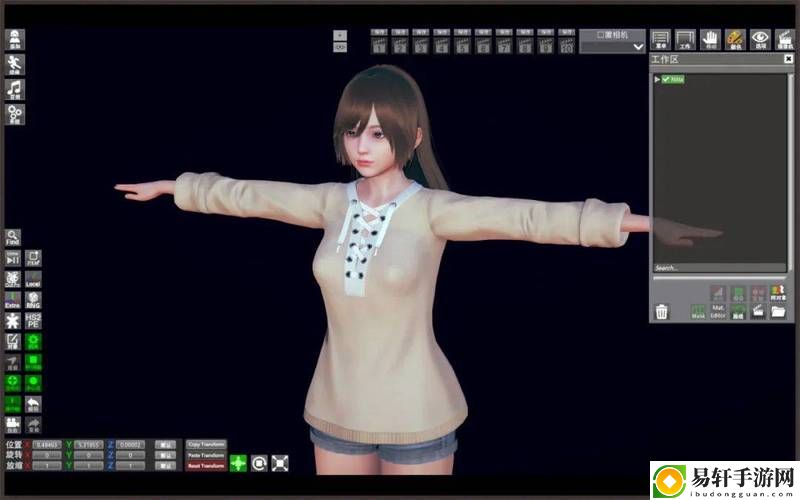Viewport: 800px width, 500px height.
Task: Reset the position row to default
Action: click(x=165, y=445)
